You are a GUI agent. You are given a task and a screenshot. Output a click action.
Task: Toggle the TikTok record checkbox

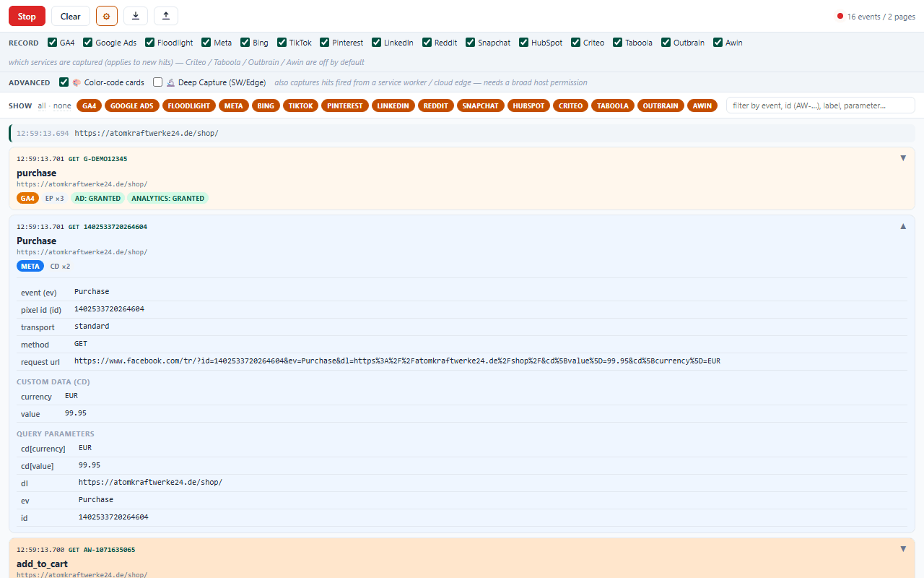click(282, 43)
